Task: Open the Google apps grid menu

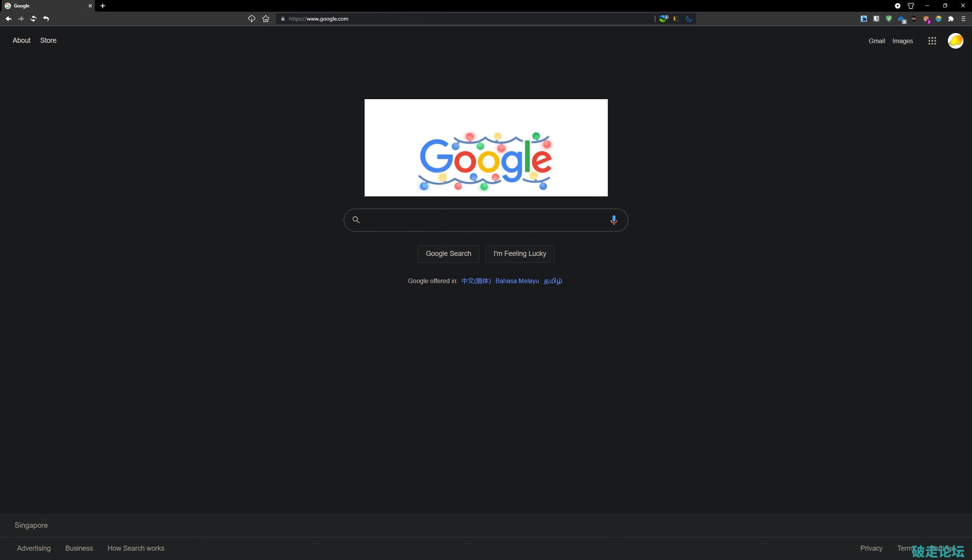Action: coord(932,41)
